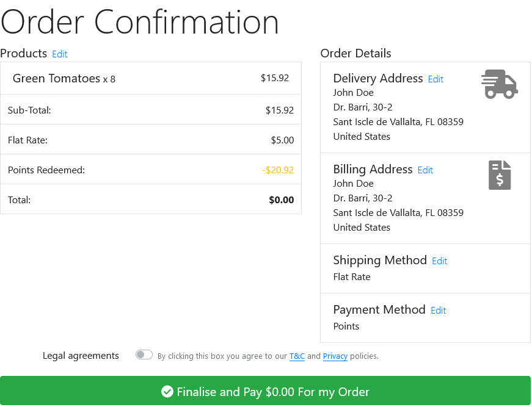
Task: Click the Flat Rate shipping method text
Action: (351, 277)
